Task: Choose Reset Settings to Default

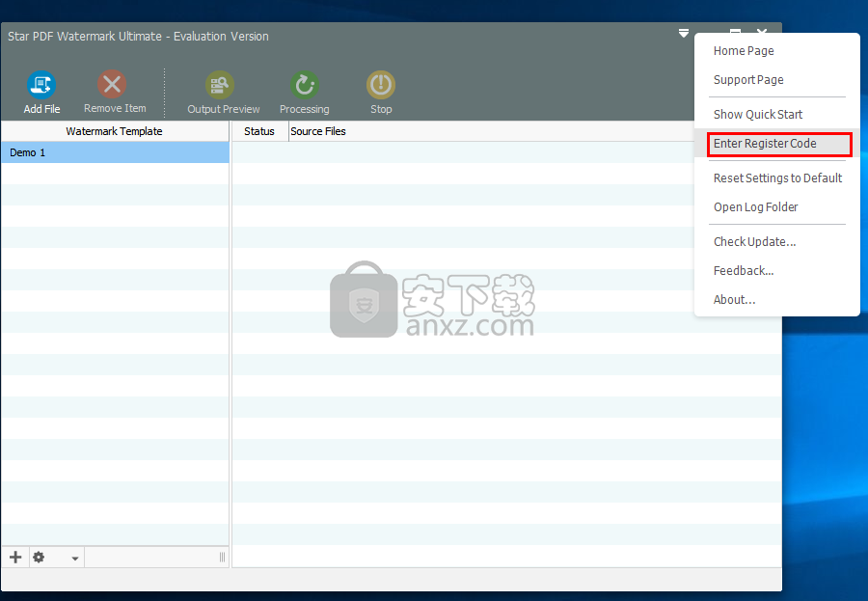Action: click(777, 178)
